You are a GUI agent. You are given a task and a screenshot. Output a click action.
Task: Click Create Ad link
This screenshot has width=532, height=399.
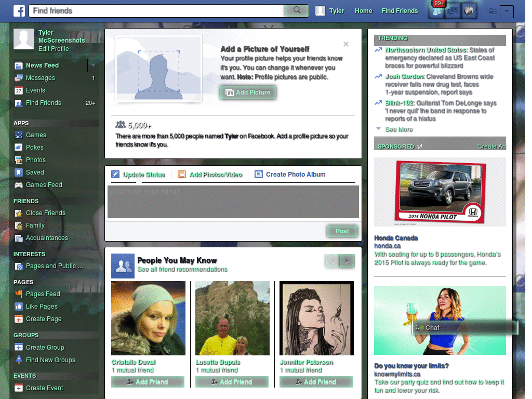tap(491, 147)
